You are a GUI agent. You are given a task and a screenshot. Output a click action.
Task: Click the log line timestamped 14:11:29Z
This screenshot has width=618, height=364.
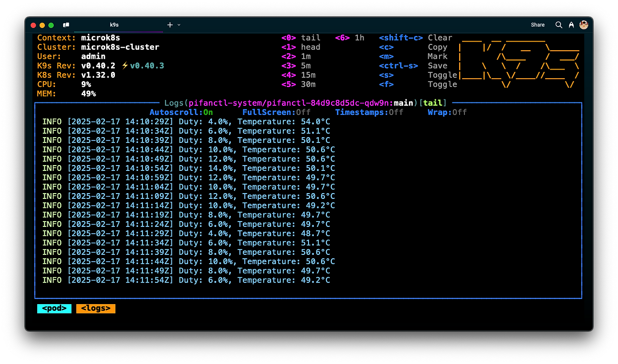click(186, 234)
